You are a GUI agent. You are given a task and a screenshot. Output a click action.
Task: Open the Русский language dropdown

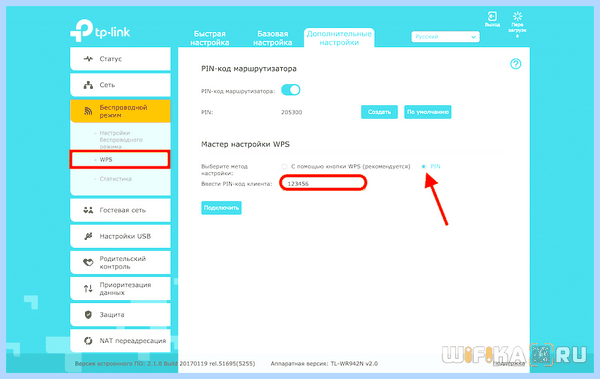445,37
